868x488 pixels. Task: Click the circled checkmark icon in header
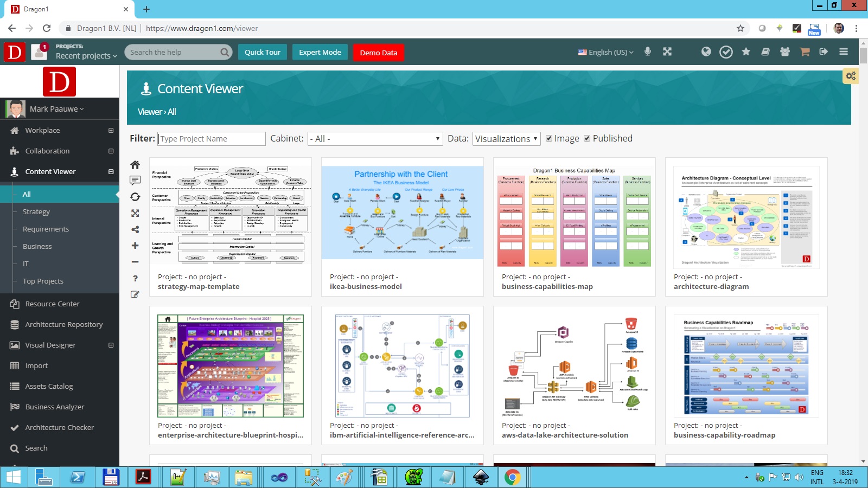(x=726, y=52)
